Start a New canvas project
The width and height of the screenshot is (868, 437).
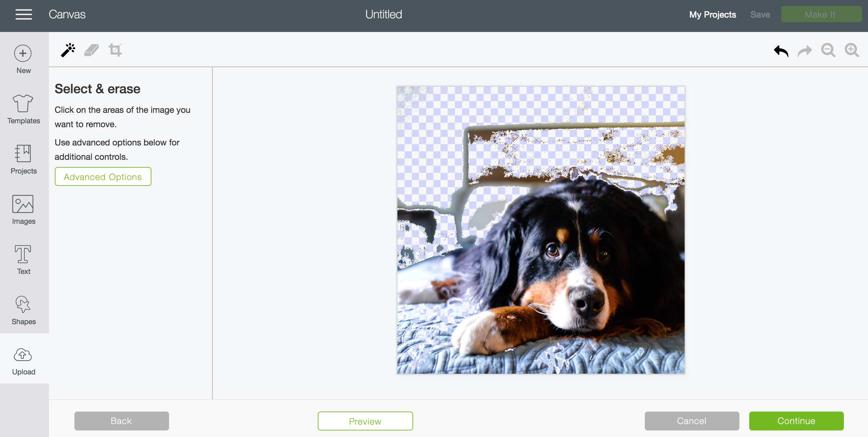(23, 59)
